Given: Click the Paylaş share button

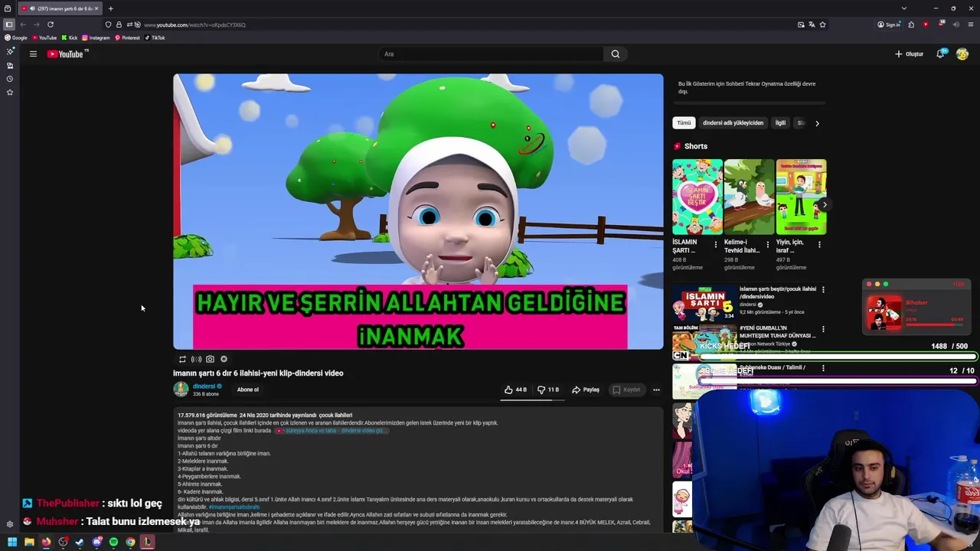Looking at the screenshot, I should [x=586, y=390].
